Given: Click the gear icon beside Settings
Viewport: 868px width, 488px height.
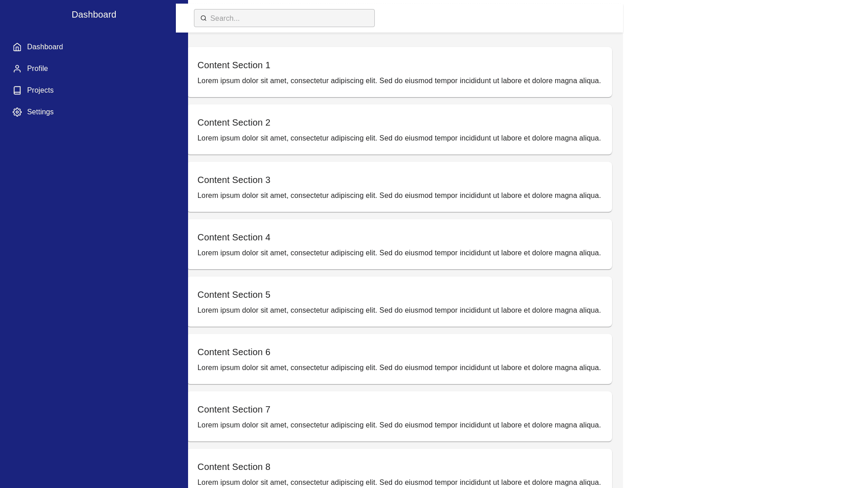Looking at the screenshot, I should coord(17,112).
